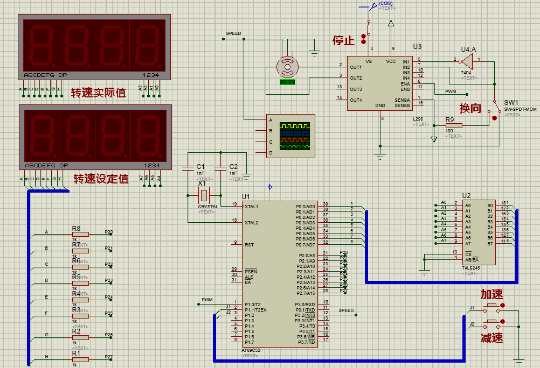
Task: Select resistor R3 on line F
Action: (81, 316)
